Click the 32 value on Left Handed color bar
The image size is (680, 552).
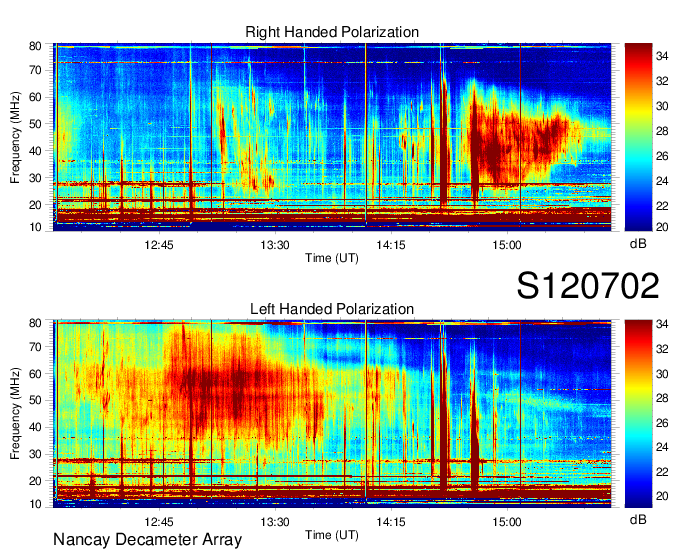click(662, 349)
